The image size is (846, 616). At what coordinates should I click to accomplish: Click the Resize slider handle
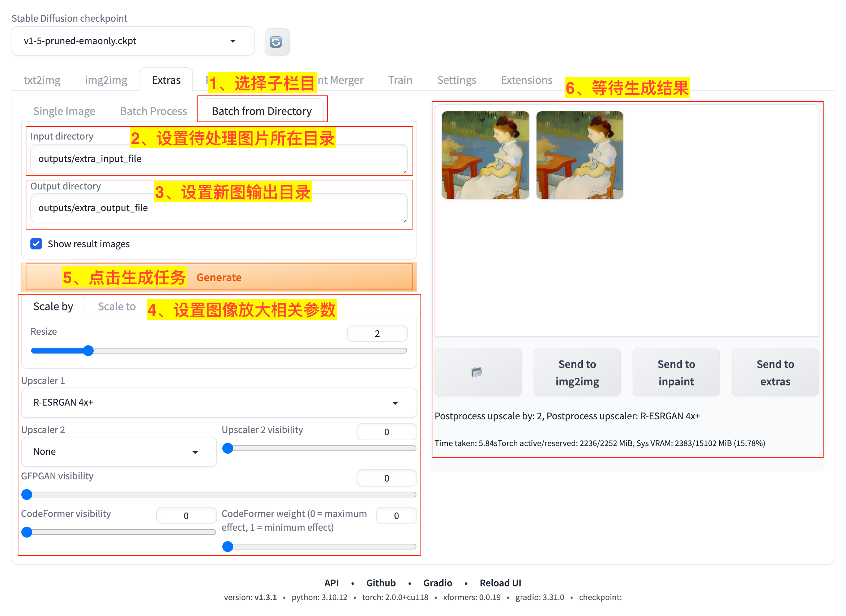[x=89, y=351]
